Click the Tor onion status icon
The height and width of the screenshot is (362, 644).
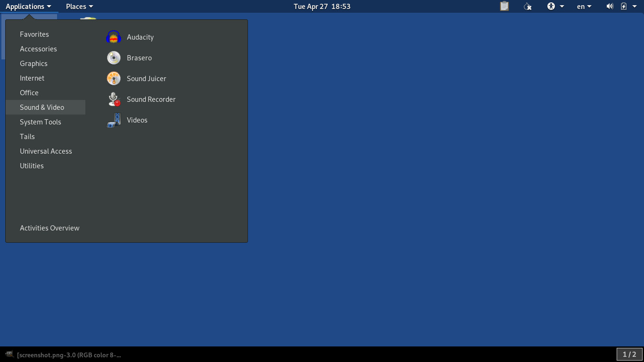pyautogui.click(x=528, y=6)
